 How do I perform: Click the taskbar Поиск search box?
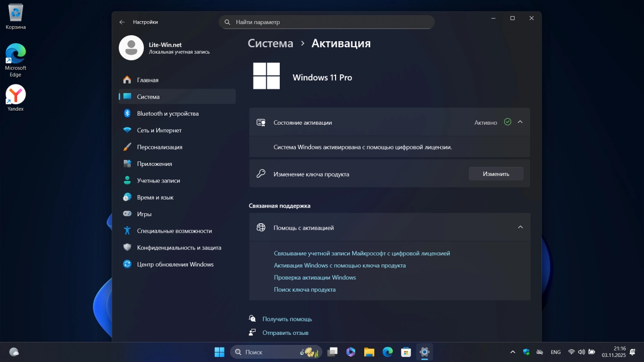276,352
